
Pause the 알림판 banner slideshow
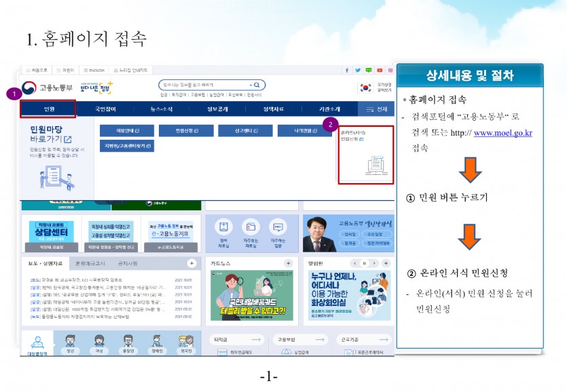pyautogui.click(x=364, y=263)
